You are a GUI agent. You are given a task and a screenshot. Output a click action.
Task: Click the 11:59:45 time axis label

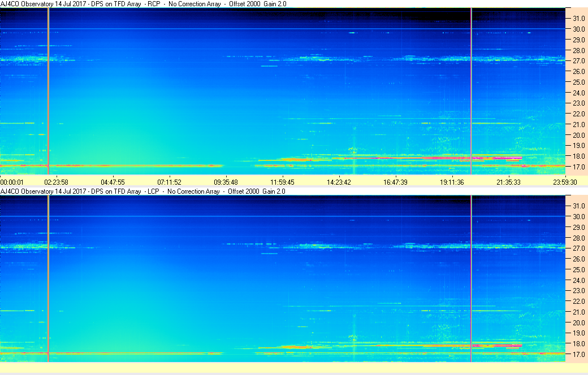(282, 182)
